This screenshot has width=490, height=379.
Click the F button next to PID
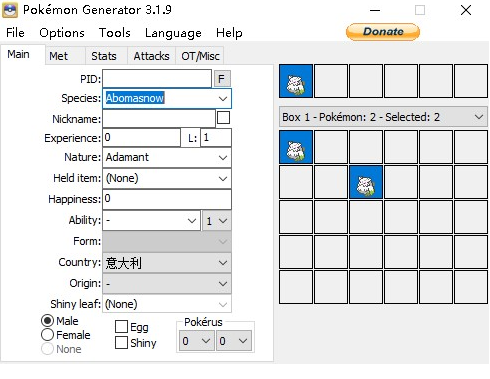coord(222,79)
